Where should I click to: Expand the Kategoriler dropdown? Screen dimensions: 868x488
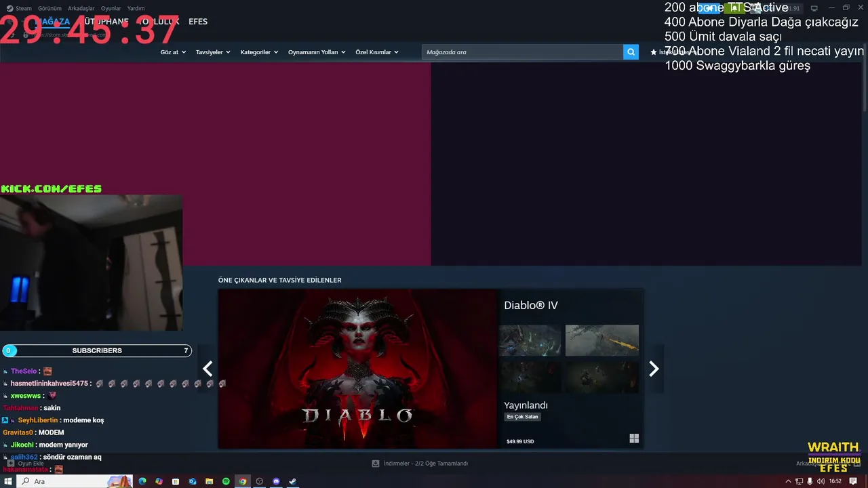(x=259, y=52)
